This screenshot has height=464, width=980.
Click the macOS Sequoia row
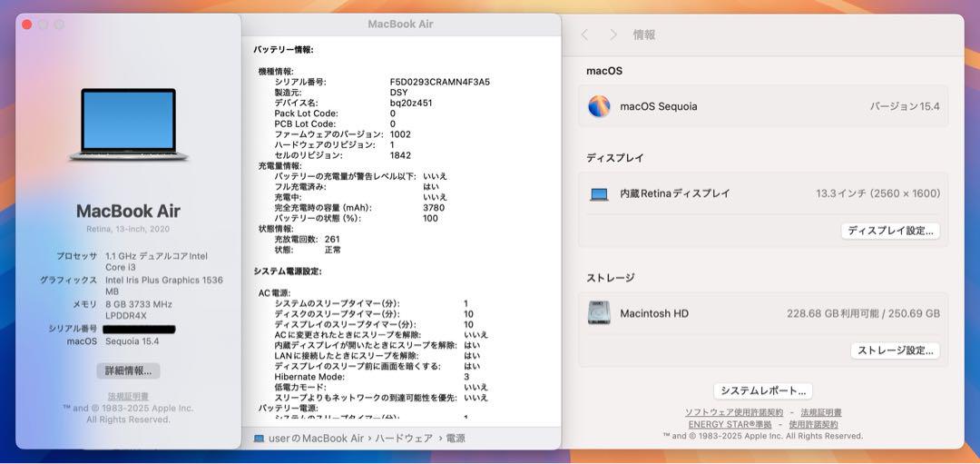click(x=763, y=106)
